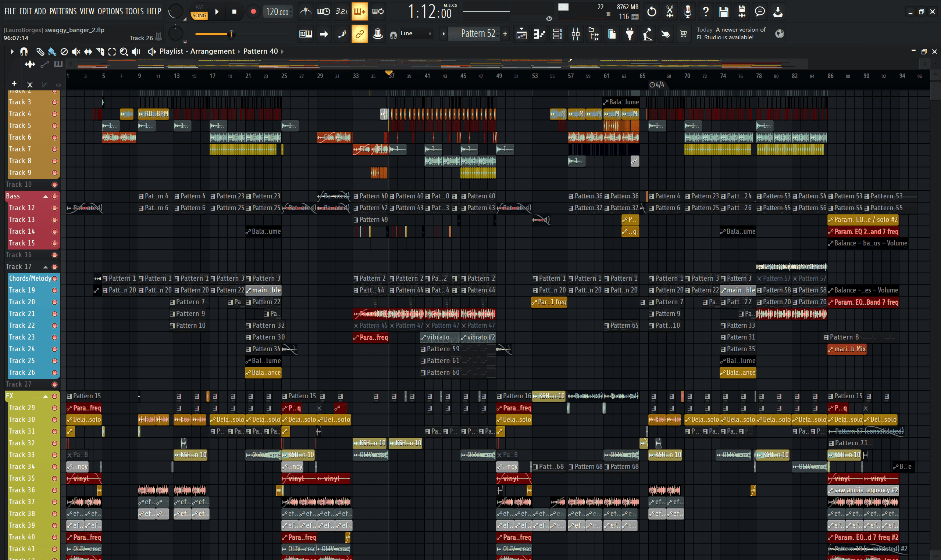Open the browser tree icon

[594, 34]
